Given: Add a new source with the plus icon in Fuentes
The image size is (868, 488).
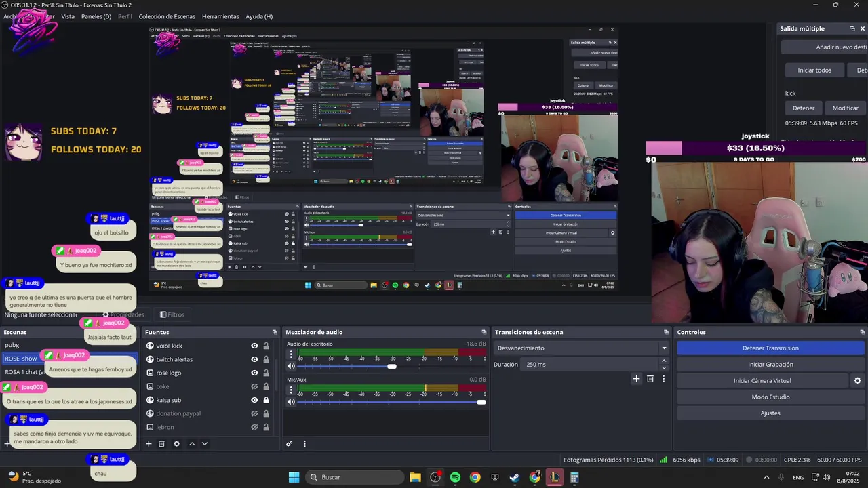Looking at the screenshot, I should (149, 444).
